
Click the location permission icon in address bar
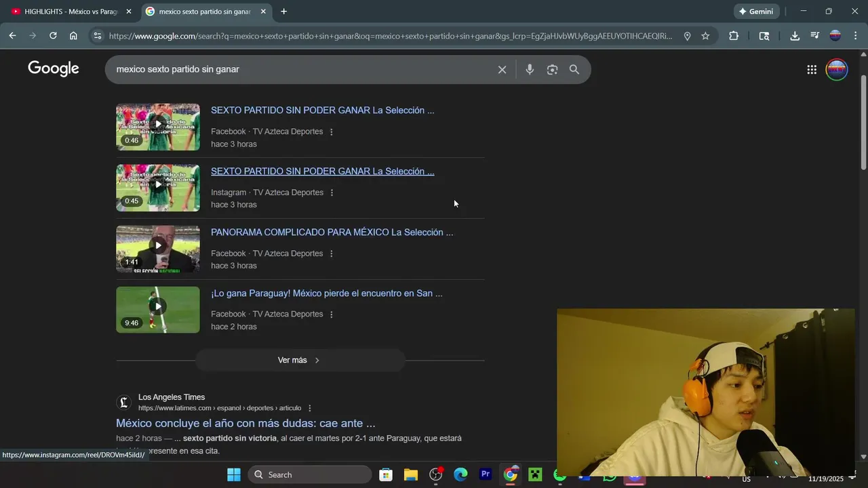pos(687,36)
